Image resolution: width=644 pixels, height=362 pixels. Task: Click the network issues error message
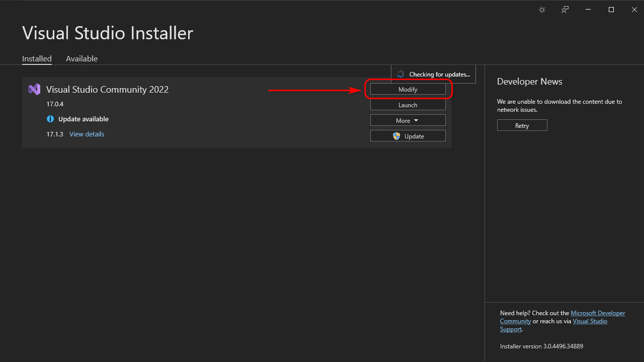pyautogui.click(x=559, y=105)
